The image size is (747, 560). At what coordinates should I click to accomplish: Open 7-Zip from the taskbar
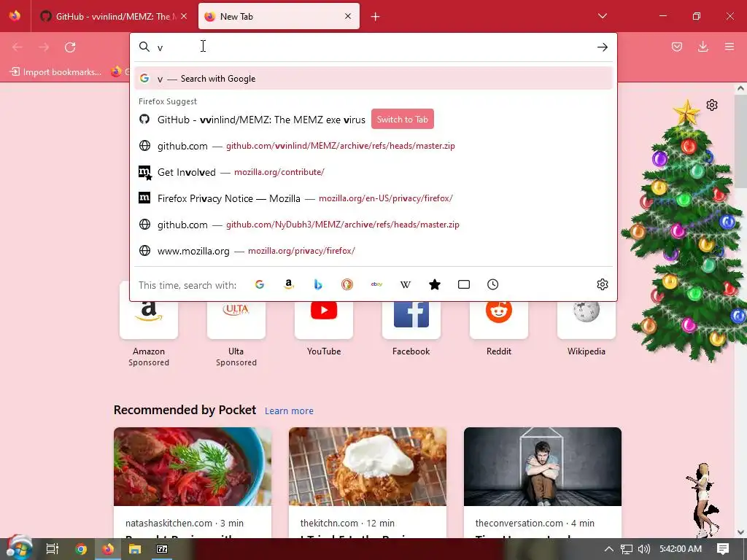click(162, 549)
